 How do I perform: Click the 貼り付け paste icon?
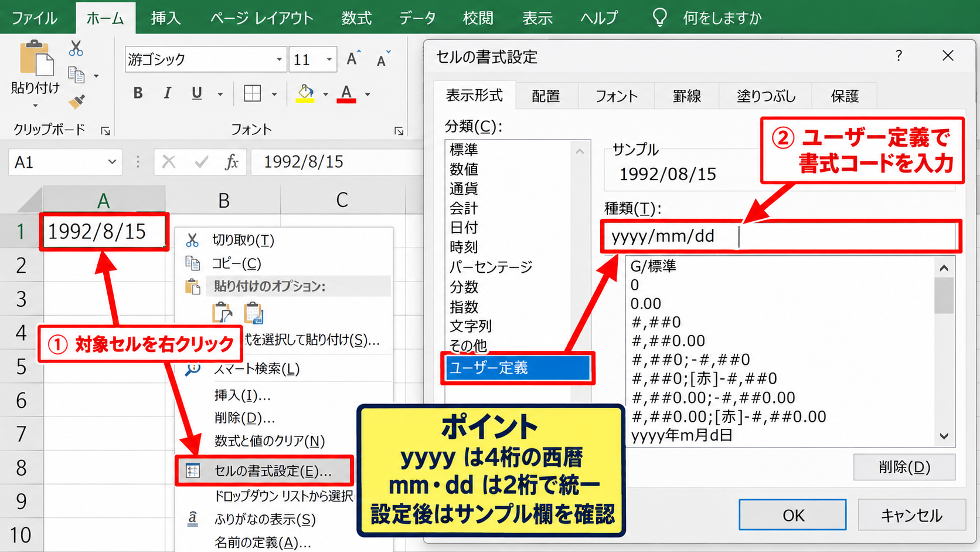36,58
